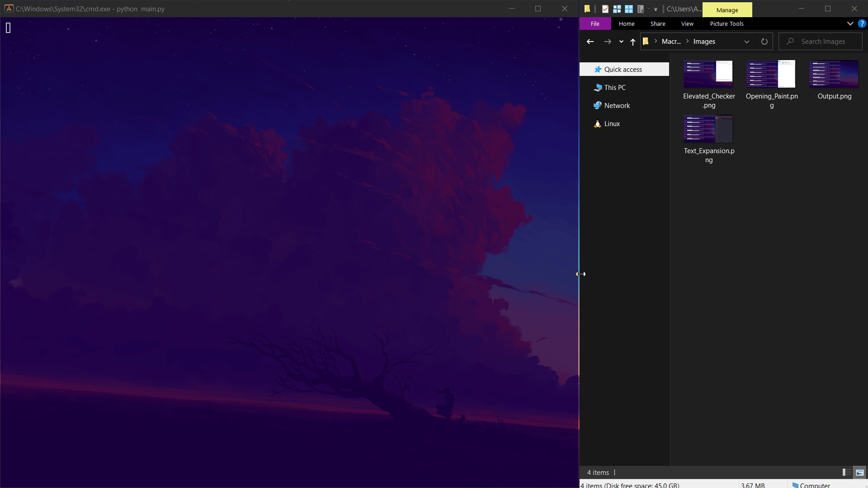Click the forward navigation arrow

click(608, 42)
